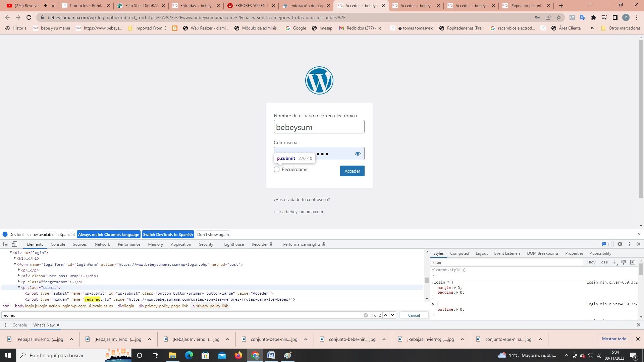Image resolution: width=644 pixels, height=362 pixels.
Task: Open the saved passwords key icon
Action: (x=537, y=17)
